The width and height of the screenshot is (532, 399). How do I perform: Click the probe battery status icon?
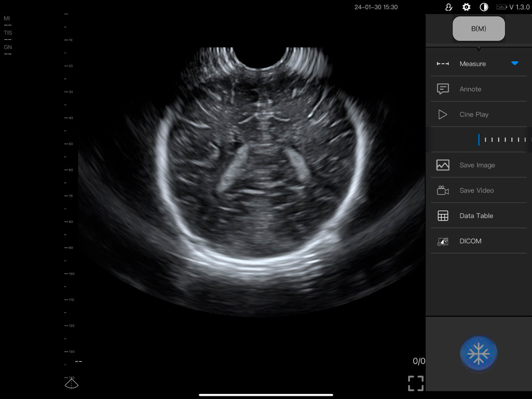pyautogui.click(x=502, y=7)
